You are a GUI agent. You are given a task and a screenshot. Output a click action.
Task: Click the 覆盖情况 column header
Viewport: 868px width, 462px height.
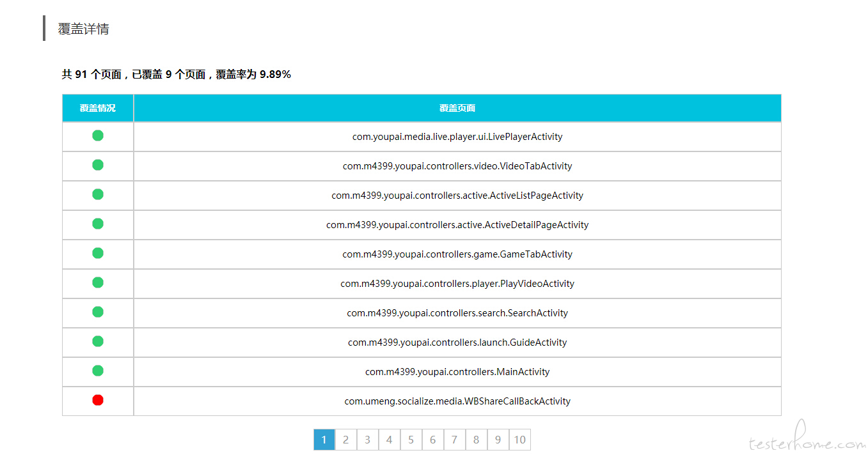coord(98,108)
